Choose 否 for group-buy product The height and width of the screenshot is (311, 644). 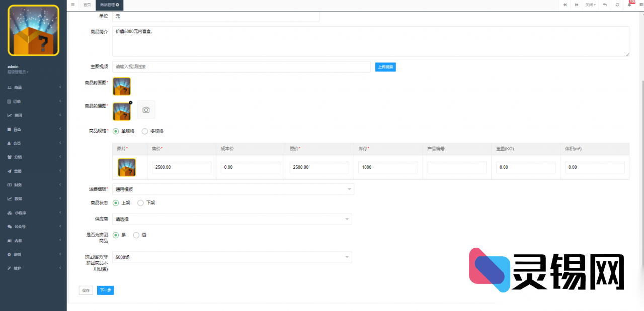[136, 235]
